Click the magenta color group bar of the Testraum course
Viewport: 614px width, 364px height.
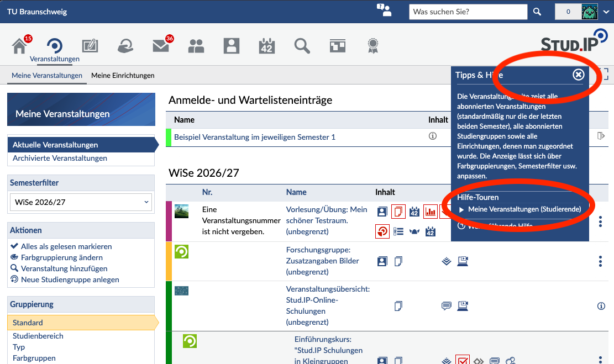169,221
